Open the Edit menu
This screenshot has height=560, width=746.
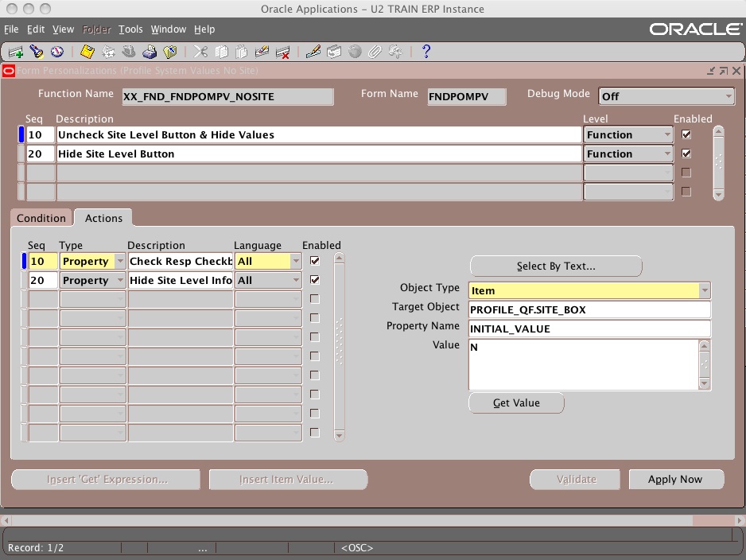36,29
